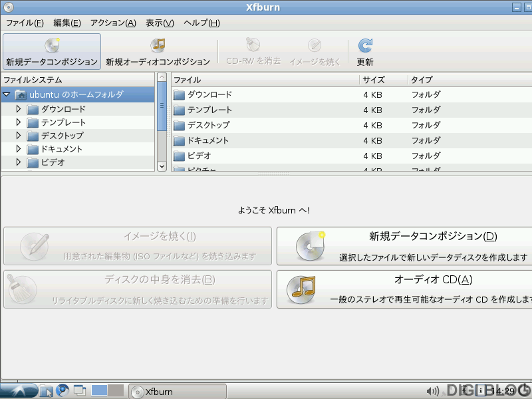Click the テンプレート folder icon in the tree
This screenshot has width=532, height=399.
pos(33,122)
